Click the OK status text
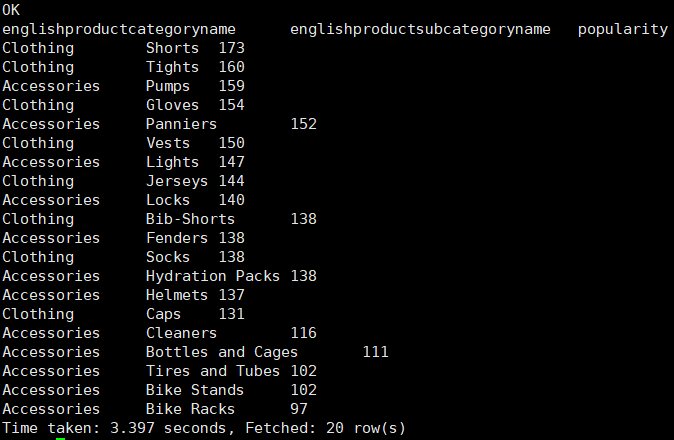 point(11,10)
